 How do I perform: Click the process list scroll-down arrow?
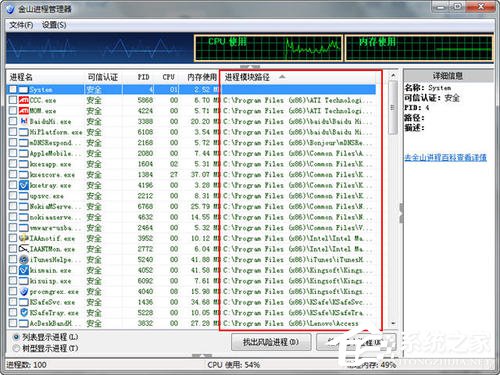[x=393, y=323]
